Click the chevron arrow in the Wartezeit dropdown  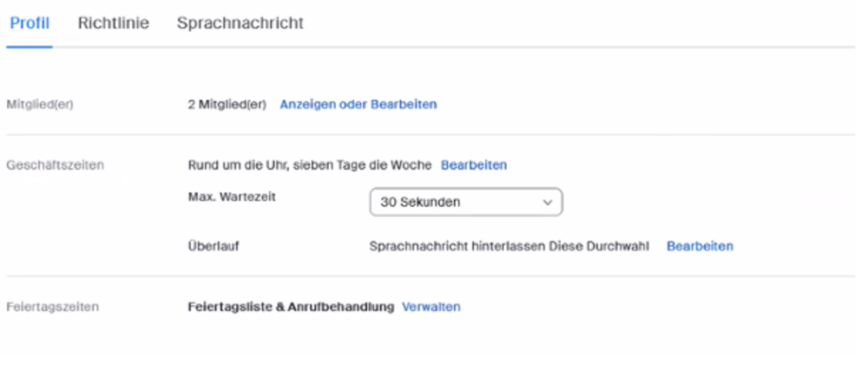(547, 202)
